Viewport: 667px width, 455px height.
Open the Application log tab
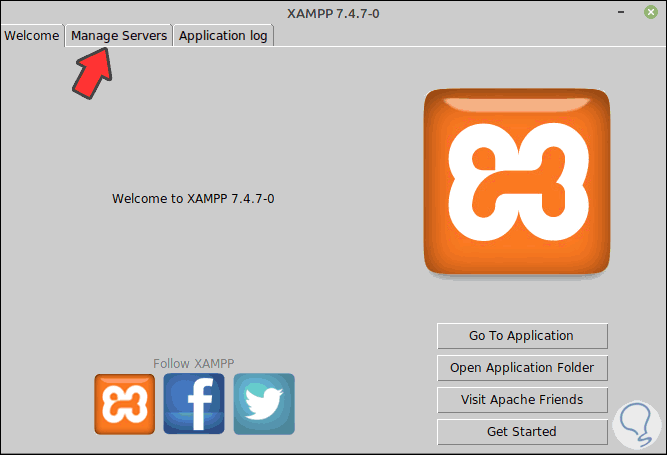click(x=223, y=36)
